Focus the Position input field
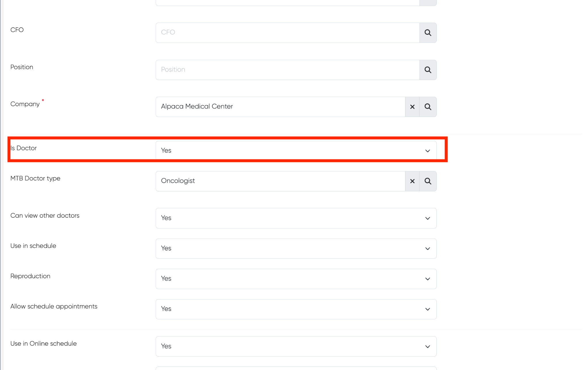This screenshot has height=370, width=588. (x=287, y=70)
